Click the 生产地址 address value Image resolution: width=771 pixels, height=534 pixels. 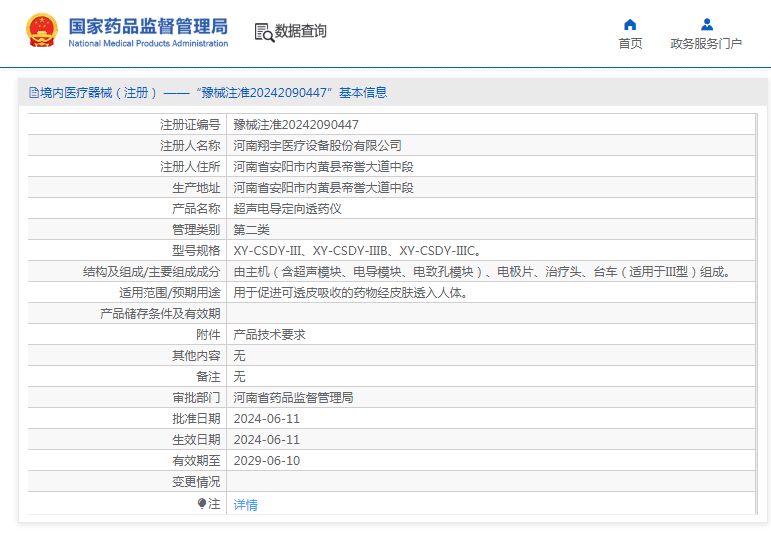[x=323, y=188]
